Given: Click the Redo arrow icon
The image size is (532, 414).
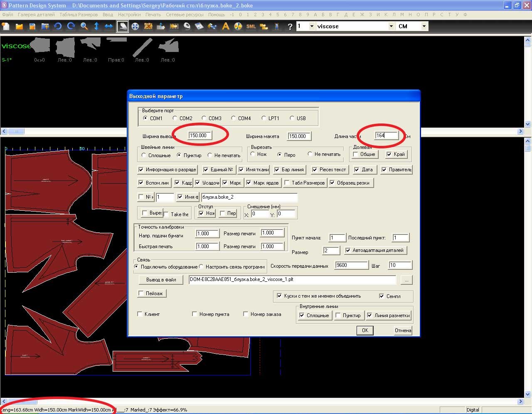Looking at the screenshot, I should click(x=71, y=26).
